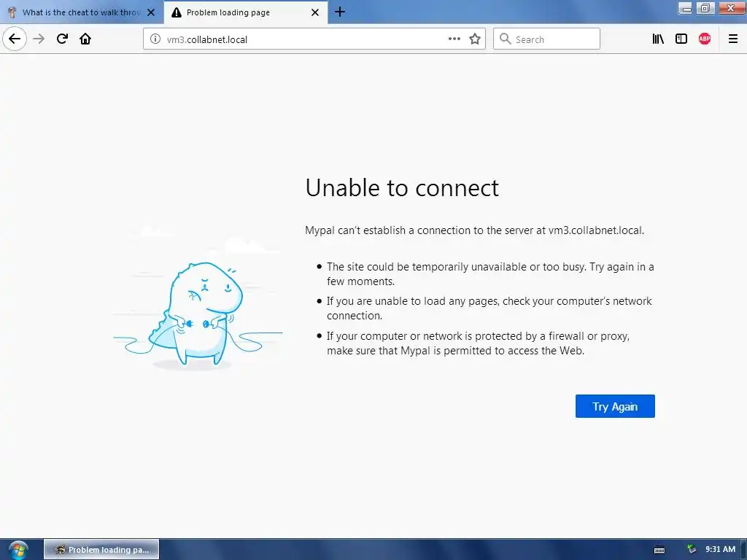Open the home page
This screenshot has height=560, width=747.
85,39
